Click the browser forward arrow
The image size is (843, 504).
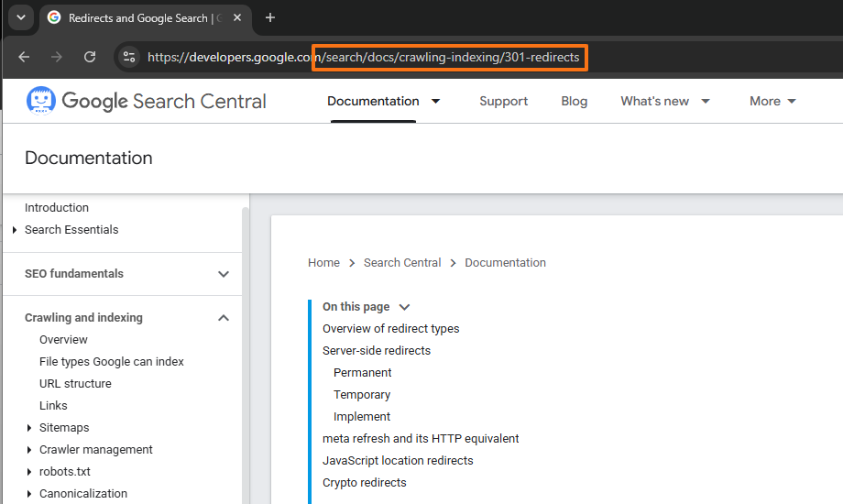(x=57, y=57)
